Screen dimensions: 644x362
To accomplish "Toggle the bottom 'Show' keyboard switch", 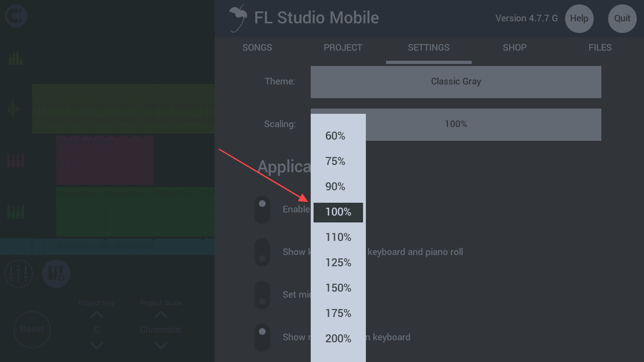I will pos(262,337).
